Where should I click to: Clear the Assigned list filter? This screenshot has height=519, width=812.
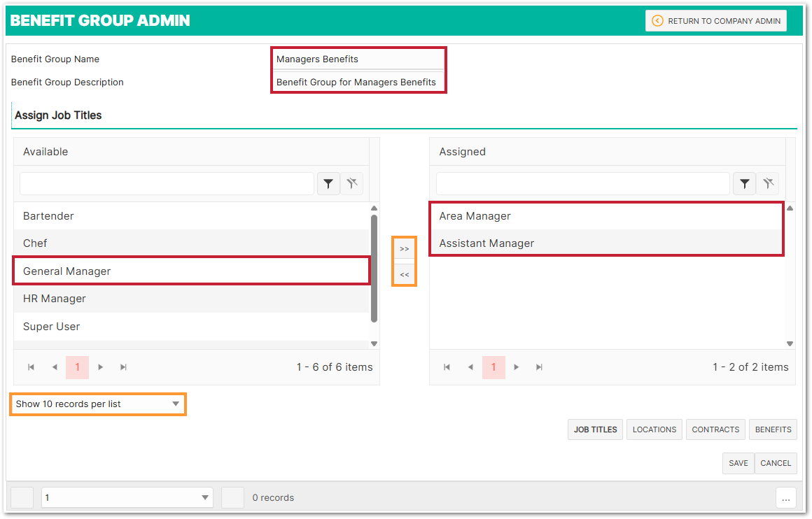(x=768, y=184)
